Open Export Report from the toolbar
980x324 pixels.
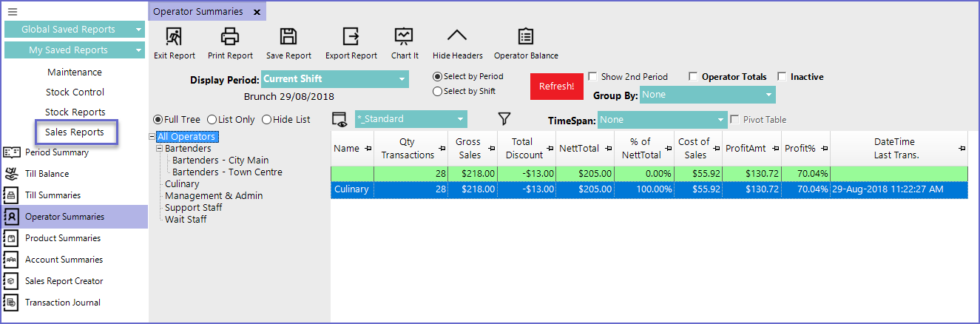[351, 37]
